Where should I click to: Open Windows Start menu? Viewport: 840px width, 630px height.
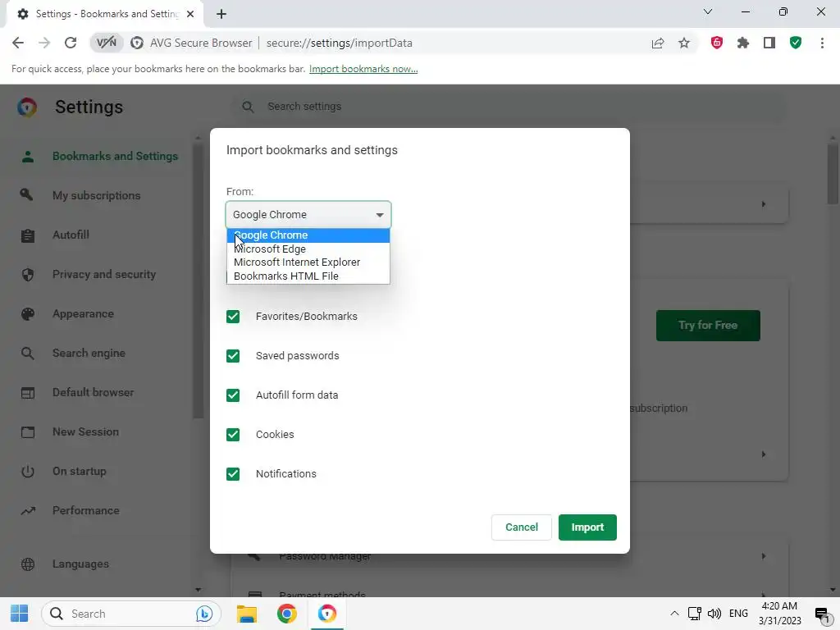pos(20,614)
